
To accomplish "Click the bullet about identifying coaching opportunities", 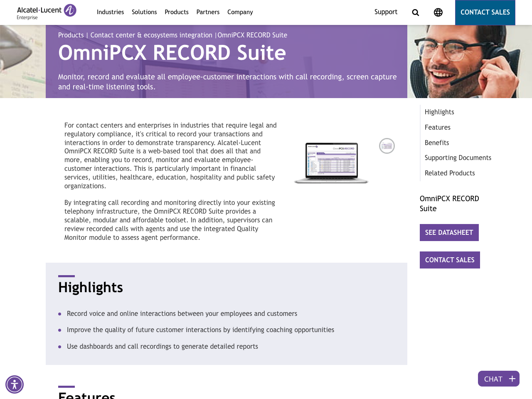I will (200, 330).
